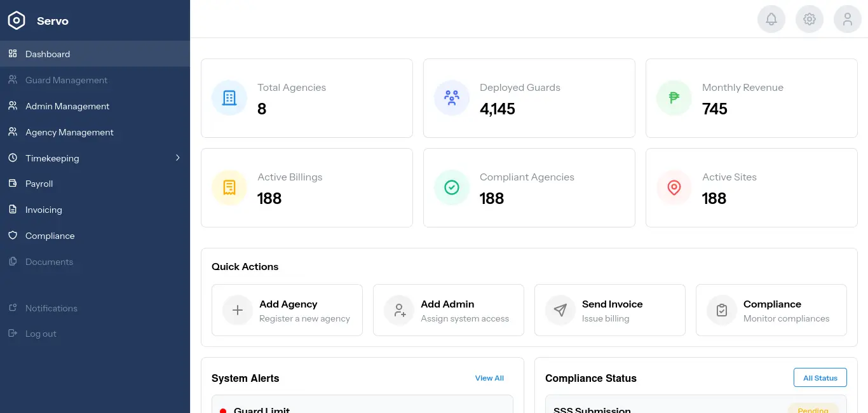Select the Servo logo icon
Image resolution: width=868 pixels, height=413 pixels.
point(16,20)
